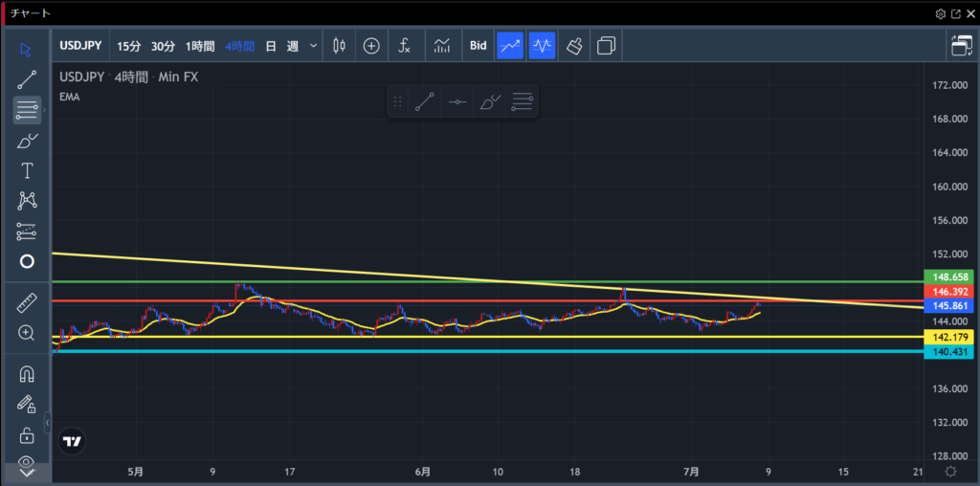Expand the timeframe dropdown arrow

click(314, 46)
